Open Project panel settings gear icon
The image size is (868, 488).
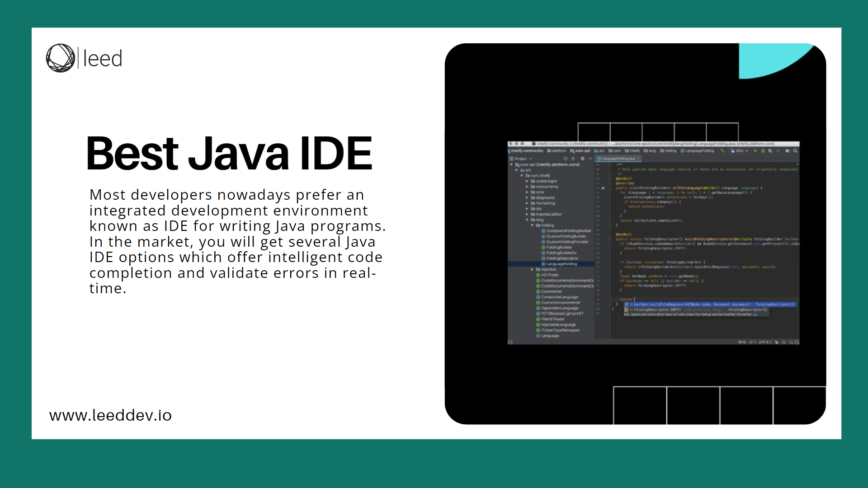tap(582, 159)
